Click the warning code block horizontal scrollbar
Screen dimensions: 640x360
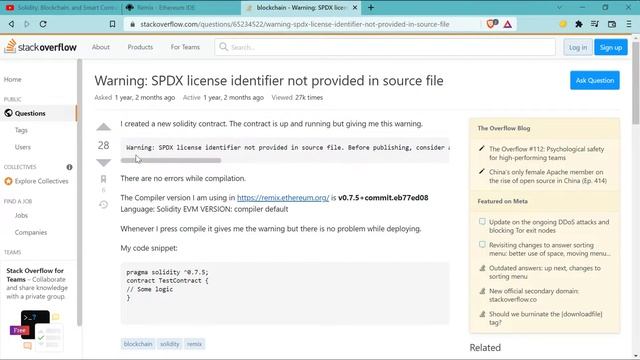pyautogui.click(x=171, y=160)
